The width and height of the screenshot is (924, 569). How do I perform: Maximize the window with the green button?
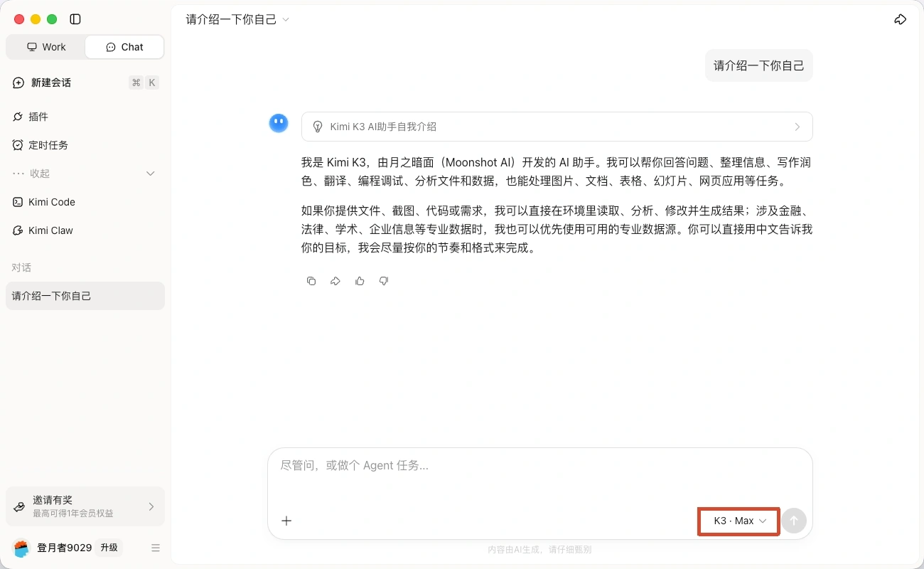click(x=52, y=19)
